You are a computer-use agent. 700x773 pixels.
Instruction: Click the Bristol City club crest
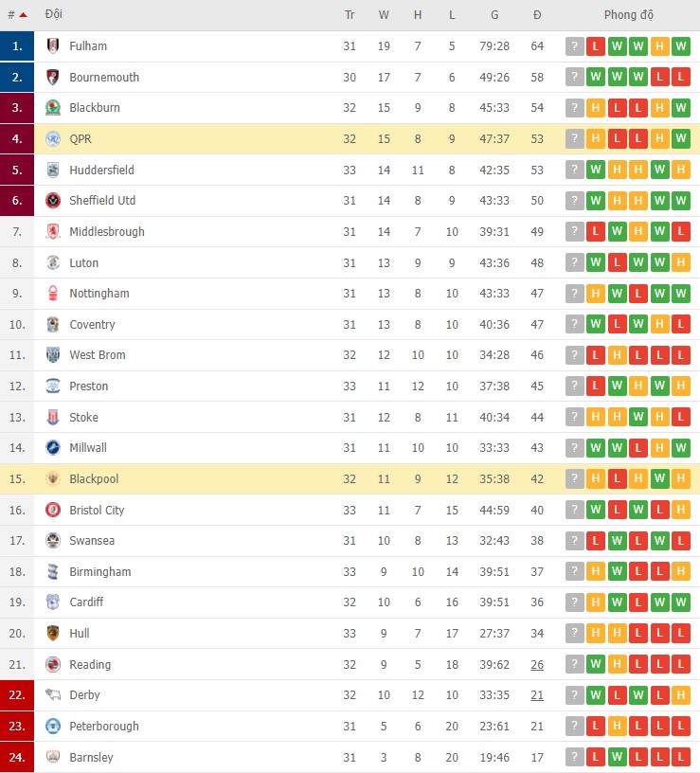coord(52,510)
